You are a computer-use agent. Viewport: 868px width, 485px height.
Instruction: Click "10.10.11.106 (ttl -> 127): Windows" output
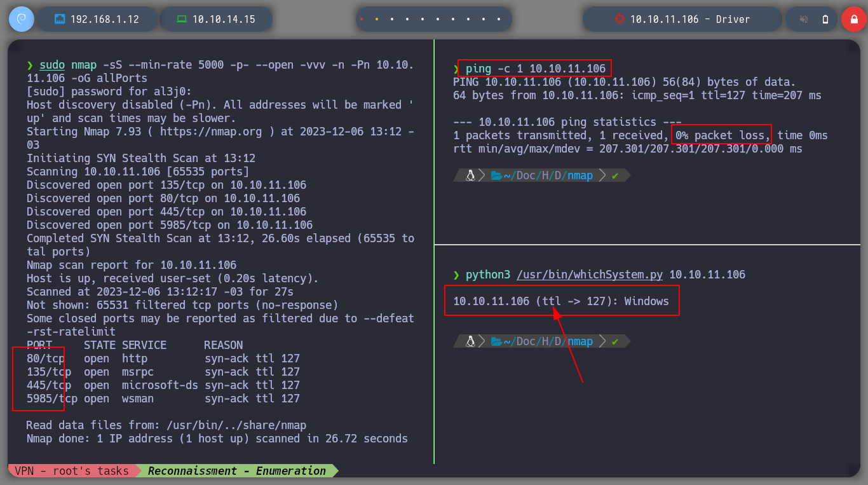click(561, 301)
